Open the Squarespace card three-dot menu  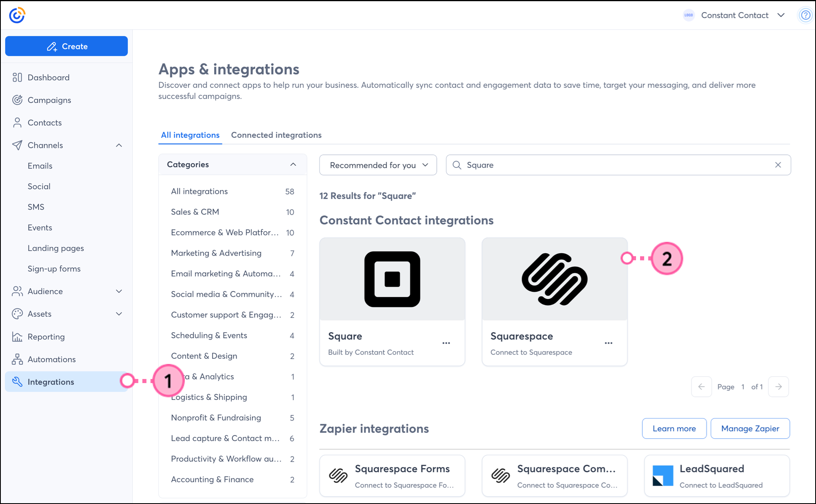(x=608, y=343)
